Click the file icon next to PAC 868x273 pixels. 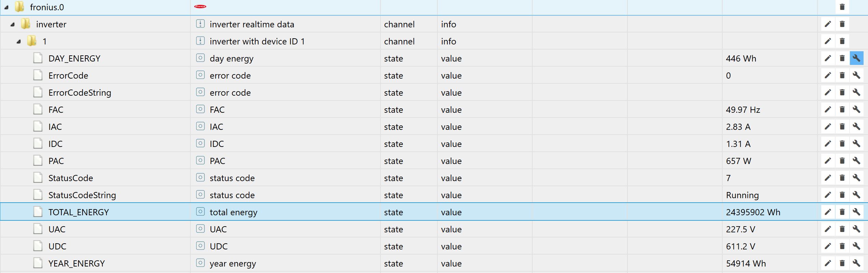[x=38, y=161]
